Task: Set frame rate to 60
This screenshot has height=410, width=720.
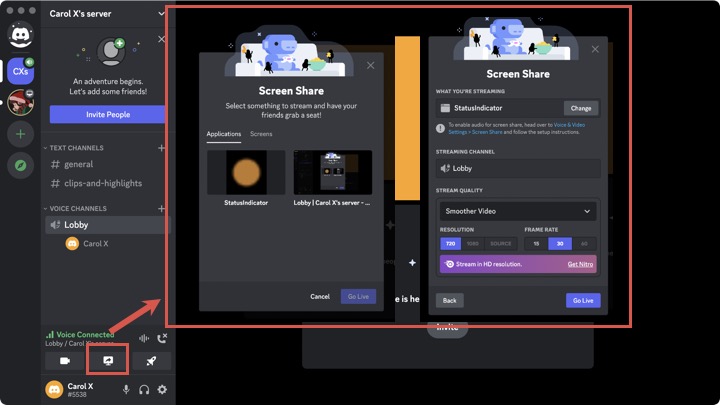Action: coord(584,244)
